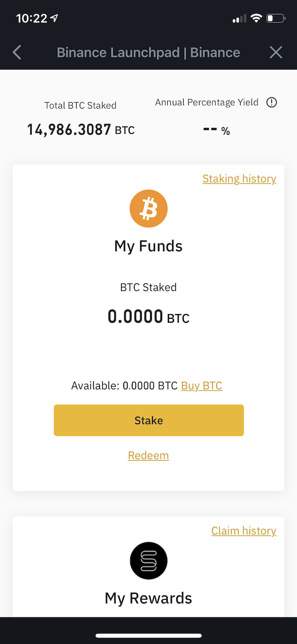The height and width of the screenshot is (644, 297).
Task: Tap the iOS home indicator bar
Action: point(148,636)
